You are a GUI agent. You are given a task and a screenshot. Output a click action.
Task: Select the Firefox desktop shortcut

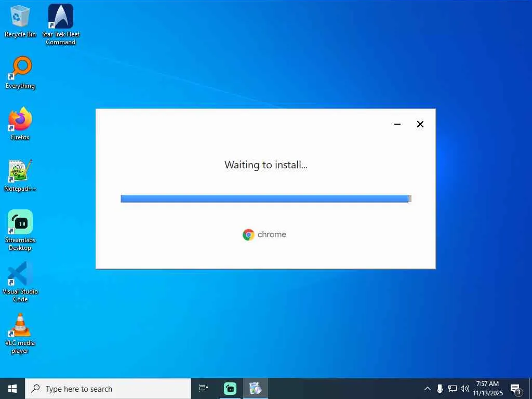click(x=20, y=124)
